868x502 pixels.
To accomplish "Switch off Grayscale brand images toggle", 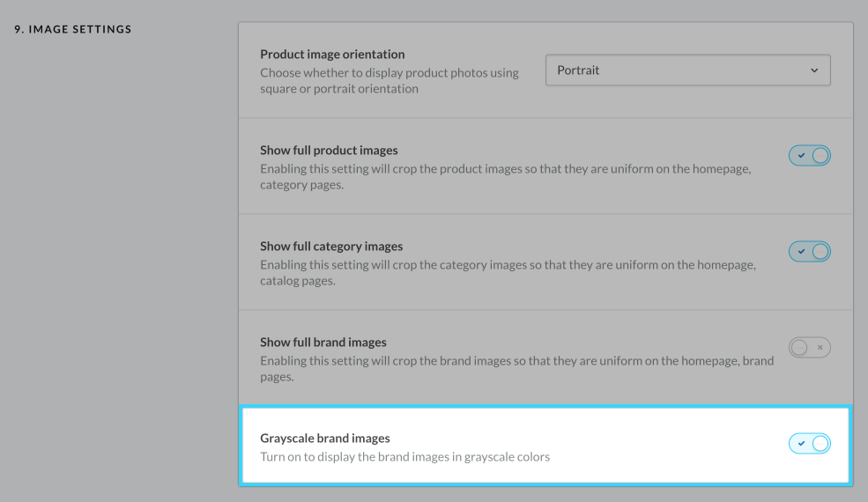I will click(809, 443).
